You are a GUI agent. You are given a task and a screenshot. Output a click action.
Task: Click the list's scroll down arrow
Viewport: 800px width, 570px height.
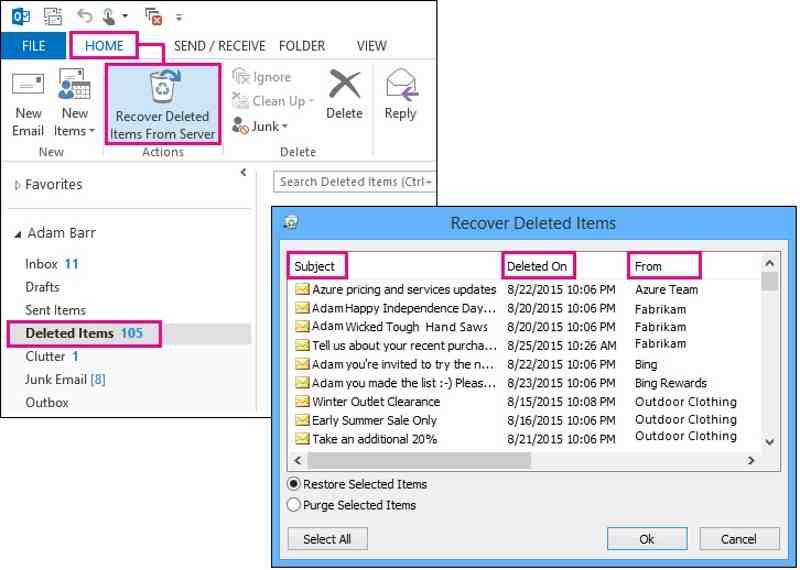pyautogui.click(x=769, y=442)
